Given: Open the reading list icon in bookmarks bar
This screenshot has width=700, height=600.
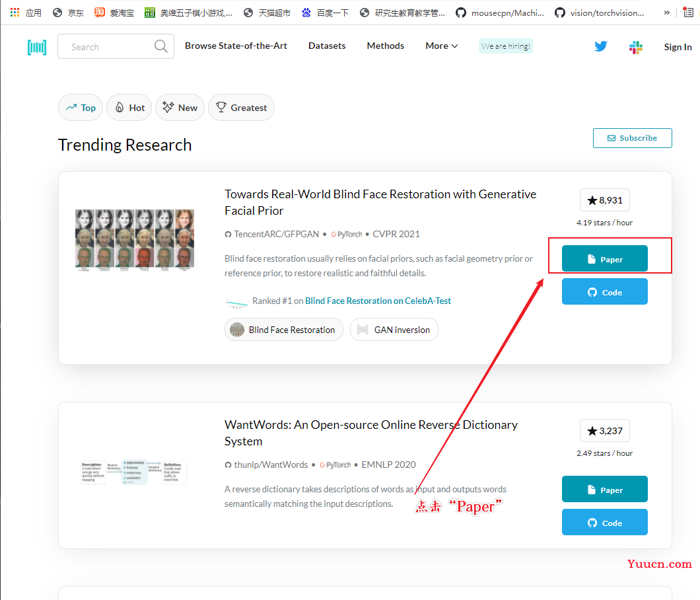Looking at the screenshot, I should (688, 13).
